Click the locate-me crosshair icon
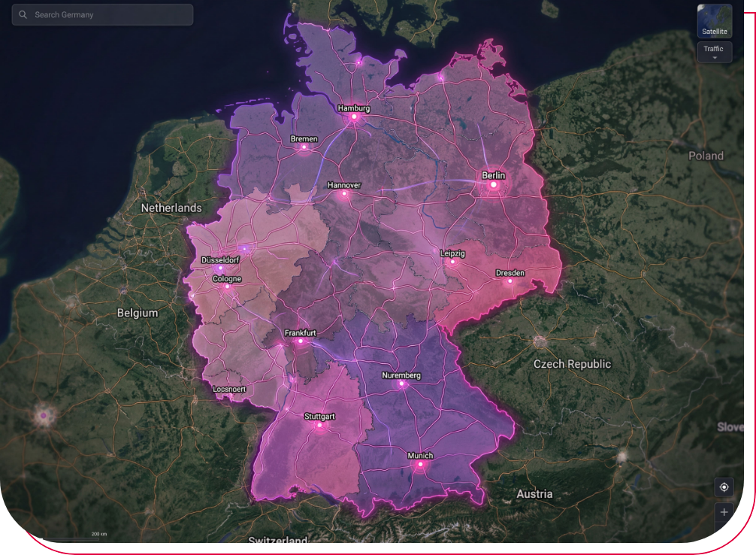This screenshot has height=555, width=756. (724, 487)
